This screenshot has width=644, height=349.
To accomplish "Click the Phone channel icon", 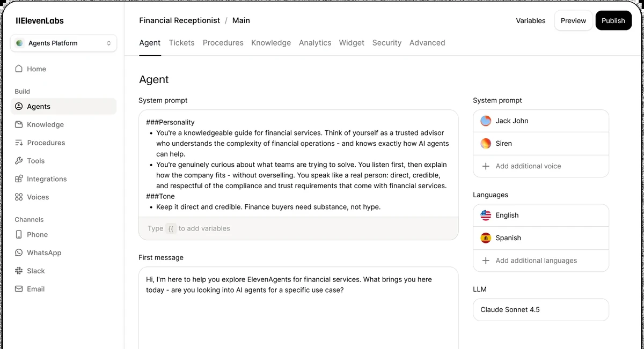I will 19,234.
